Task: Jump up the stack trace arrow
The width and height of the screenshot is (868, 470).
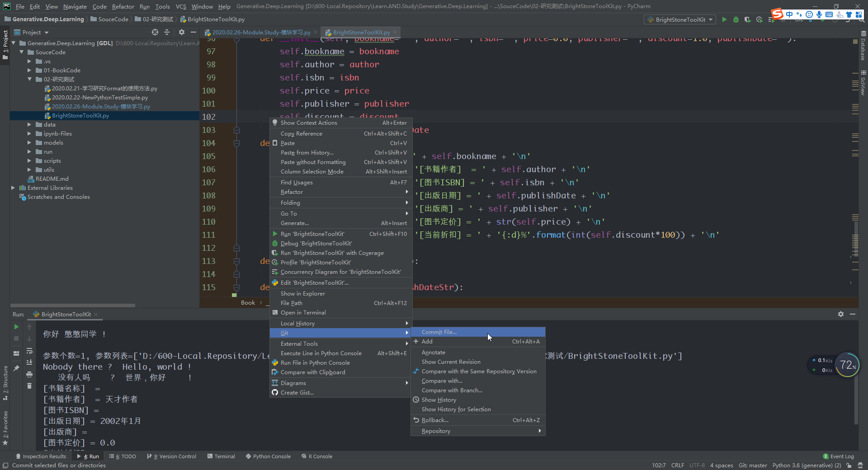Action: [x=29, y=327]
